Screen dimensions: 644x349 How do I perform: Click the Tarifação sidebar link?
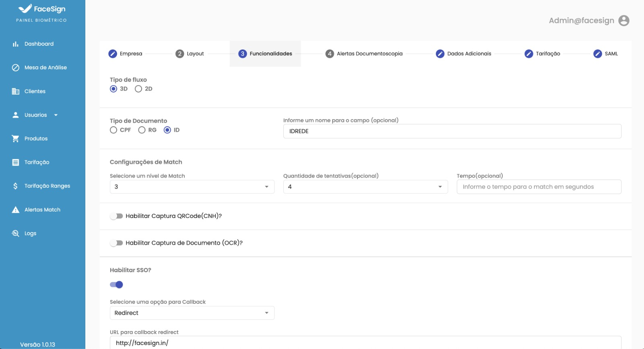pos(37,162)
